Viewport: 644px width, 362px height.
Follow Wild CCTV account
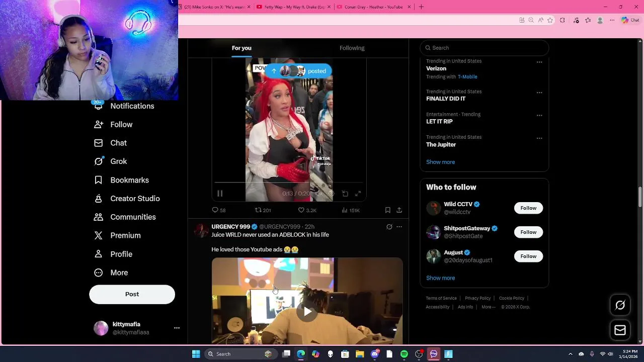528,208
